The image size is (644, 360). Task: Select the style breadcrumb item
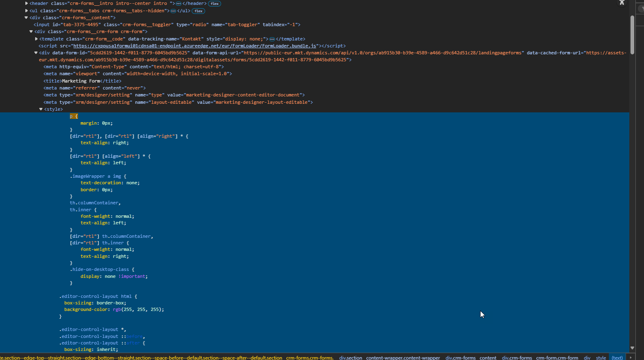coord(601,358)
